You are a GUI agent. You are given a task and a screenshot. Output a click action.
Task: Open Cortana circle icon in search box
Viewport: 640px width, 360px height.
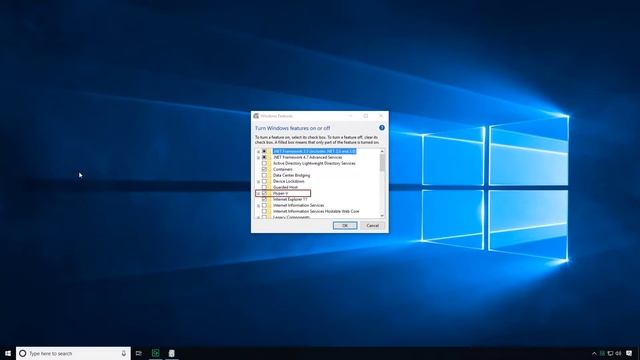tap(22, 353)
